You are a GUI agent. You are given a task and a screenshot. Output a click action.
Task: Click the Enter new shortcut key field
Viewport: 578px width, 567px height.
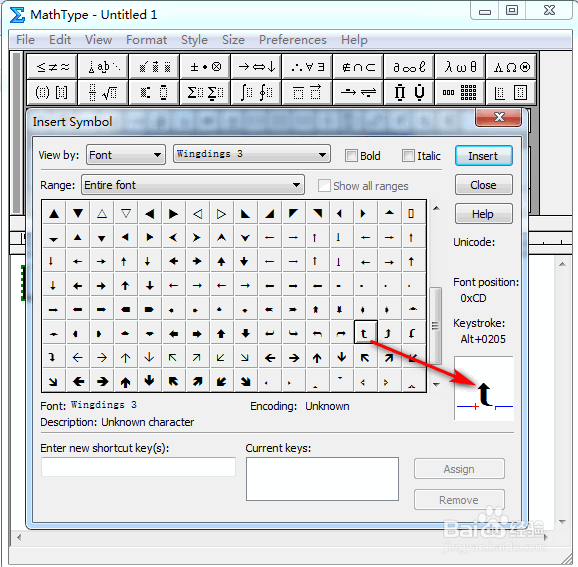[x=138, y=467]
